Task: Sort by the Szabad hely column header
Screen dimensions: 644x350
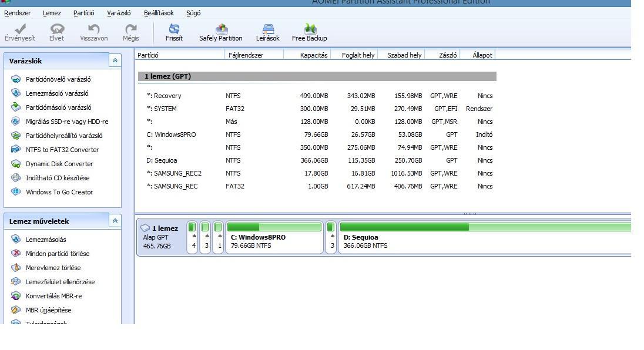Action: point(401,55)
